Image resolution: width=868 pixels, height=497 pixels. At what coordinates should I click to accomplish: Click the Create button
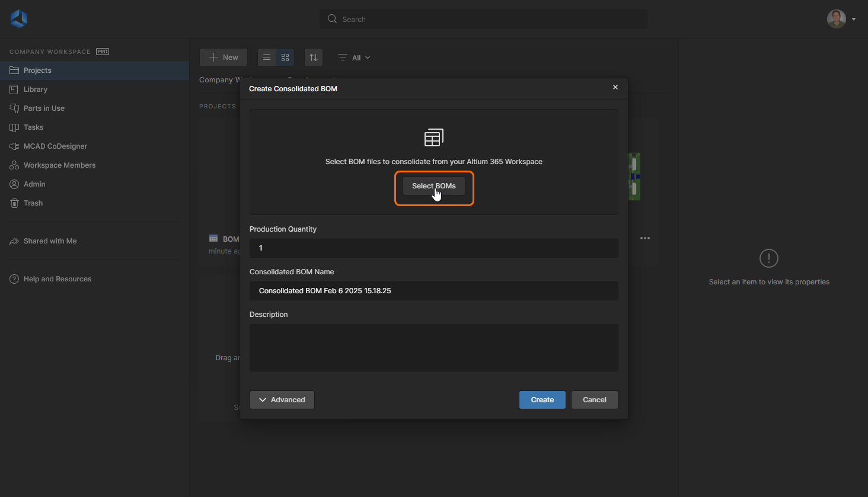542,400
